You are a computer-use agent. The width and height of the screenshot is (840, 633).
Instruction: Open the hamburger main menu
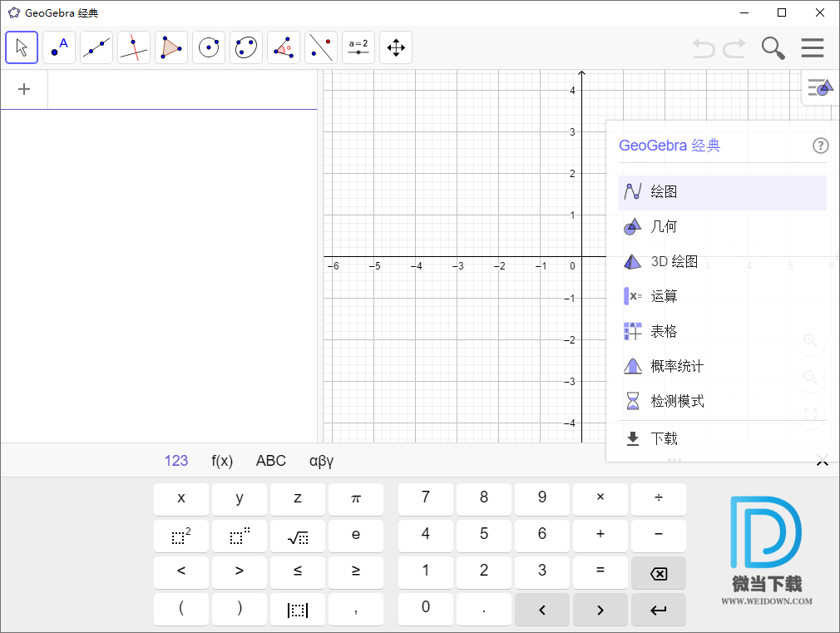point(812,48)
